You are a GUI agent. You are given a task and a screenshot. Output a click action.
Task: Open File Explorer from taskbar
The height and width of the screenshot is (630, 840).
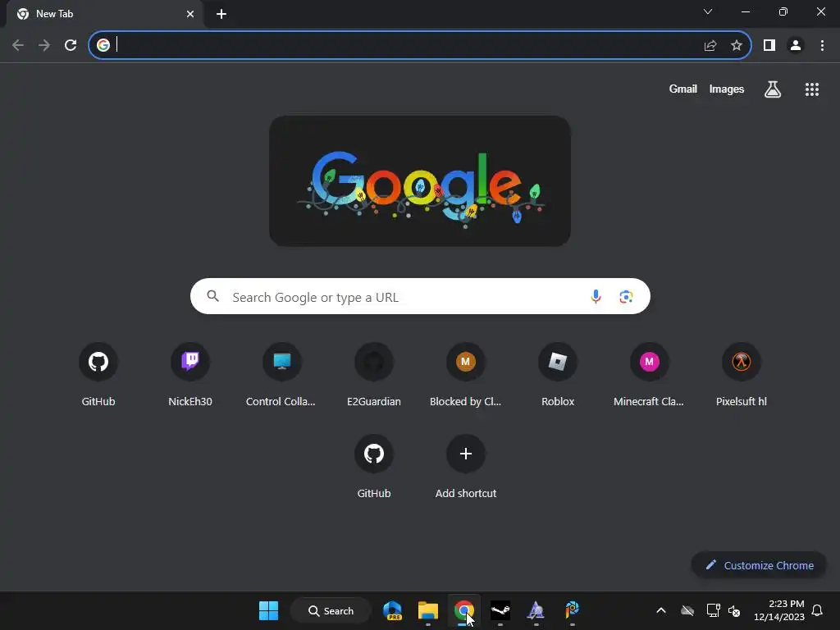(428, 610)
